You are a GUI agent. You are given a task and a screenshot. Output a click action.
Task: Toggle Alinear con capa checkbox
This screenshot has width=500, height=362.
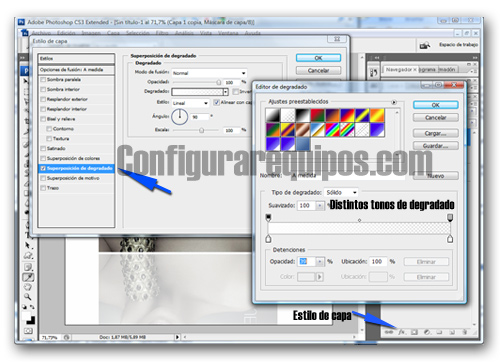217,102
